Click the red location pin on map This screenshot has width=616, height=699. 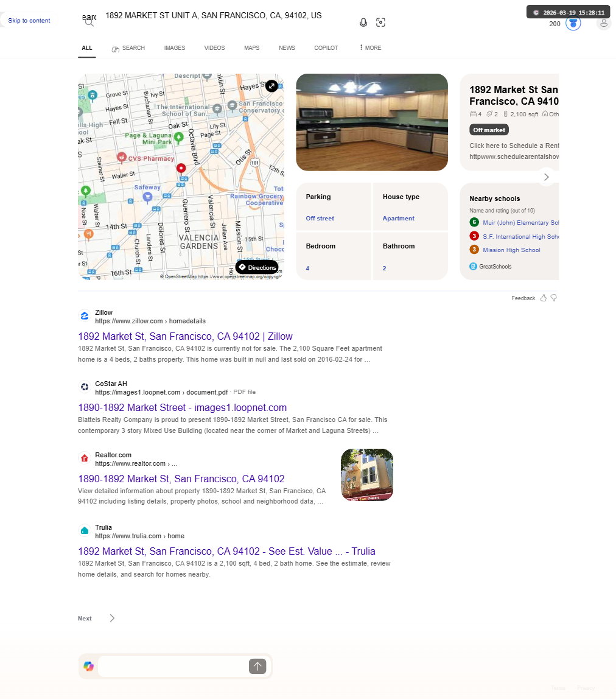(181, 169)
